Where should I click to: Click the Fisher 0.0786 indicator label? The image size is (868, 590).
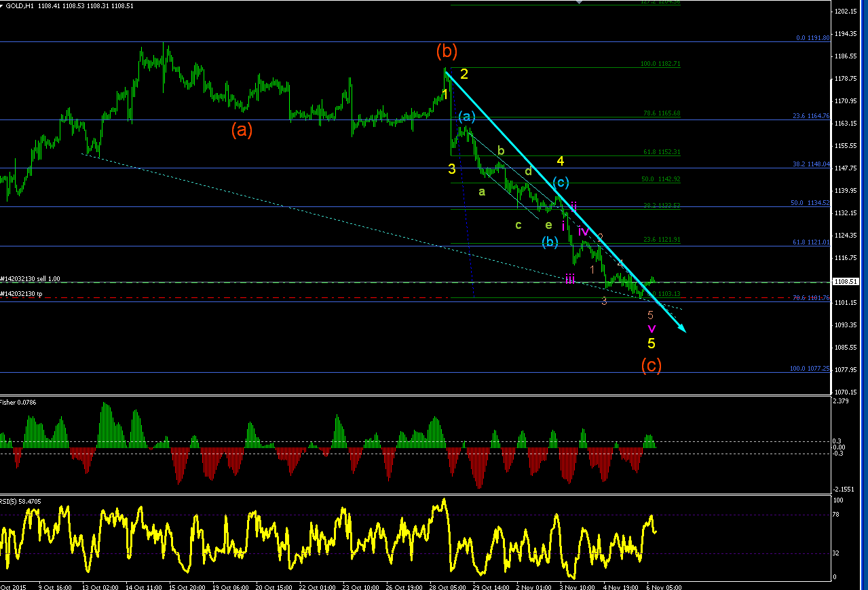tap(18, 403)
